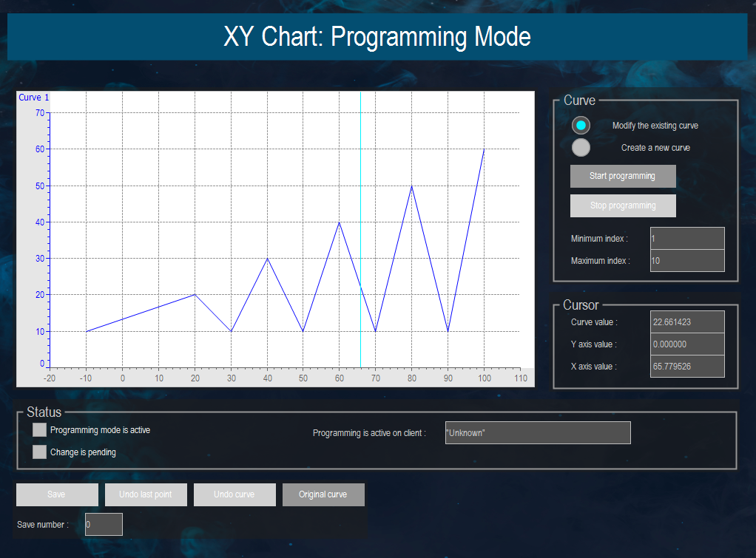Click the Undo last point button

[146, 494]
